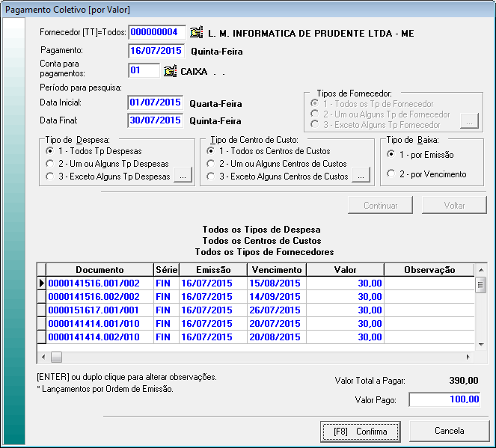Image resolution: width=496 pixels, height=448 pixels.
Task: Choose '2 - por Vencimento' baixa type
Action: pos(392,174)
